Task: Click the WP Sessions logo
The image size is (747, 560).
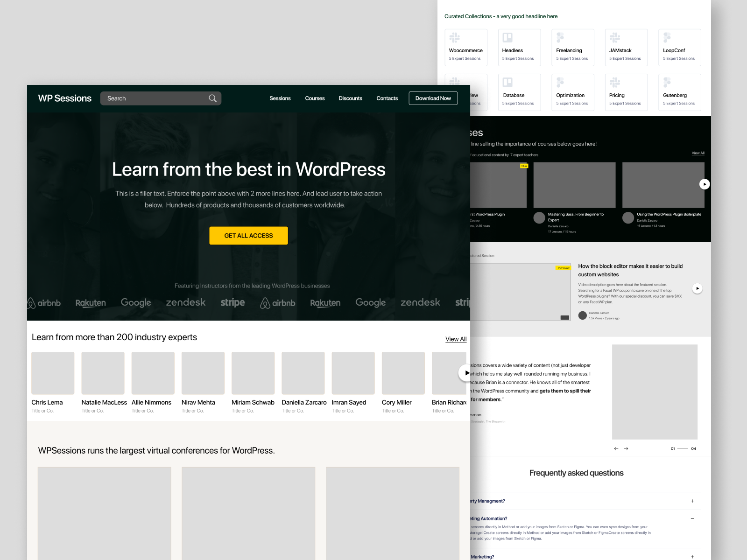Action: pyautogui.click(x=65, y=98)
